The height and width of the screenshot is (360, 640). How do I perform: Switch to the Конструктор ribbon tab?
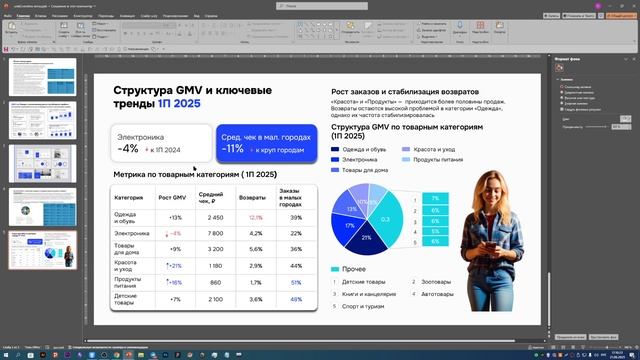coord(83,16)
